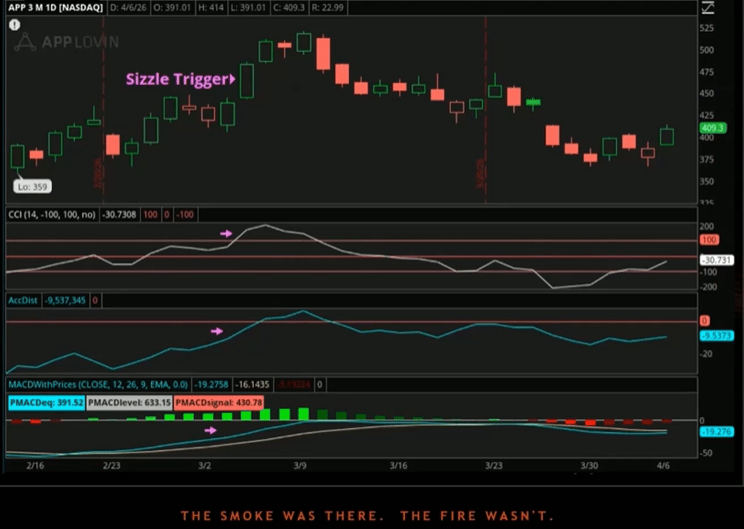Click the AccDist value -9,537,345
This screenshot has width=744, height=529.
click(x=65, y=300)
